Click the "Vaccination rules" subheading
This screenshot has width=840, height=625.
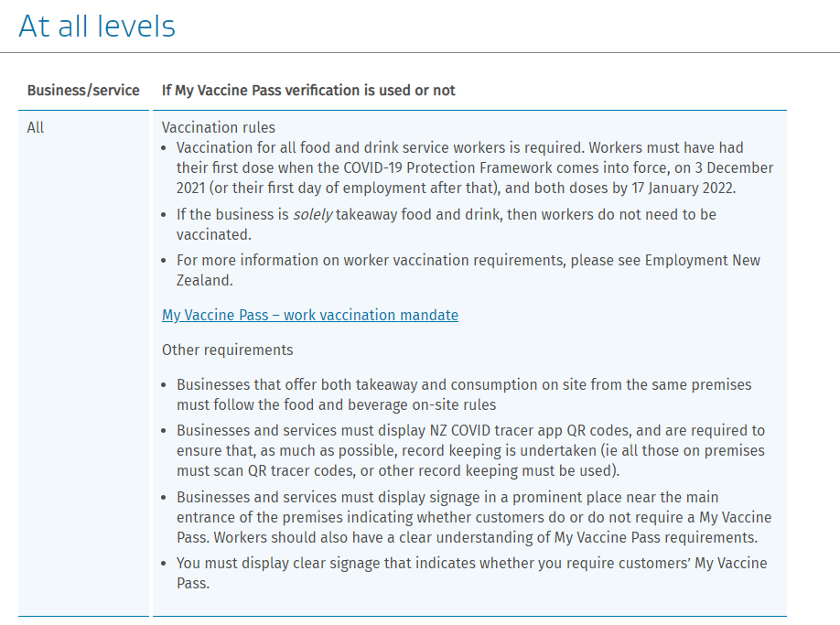219,127
